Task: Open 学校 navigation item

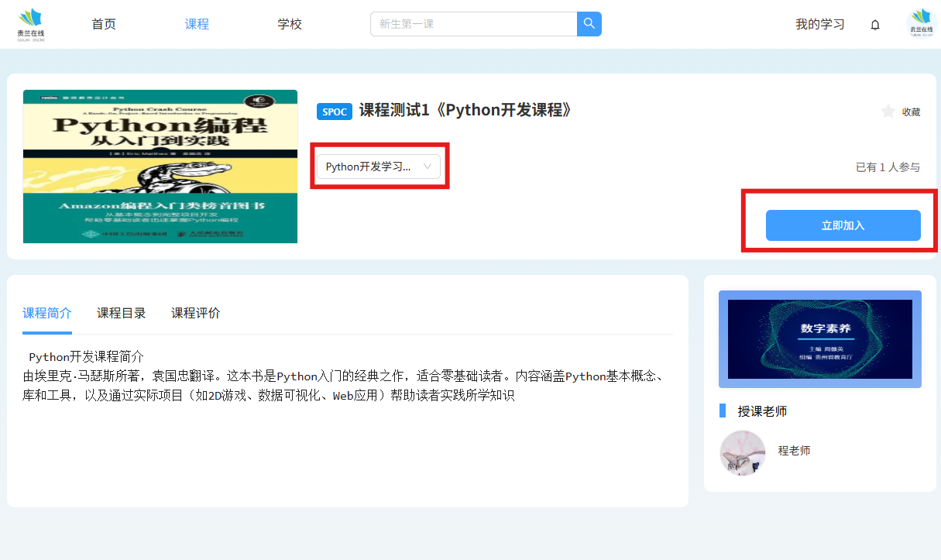Action: [290, 24]
